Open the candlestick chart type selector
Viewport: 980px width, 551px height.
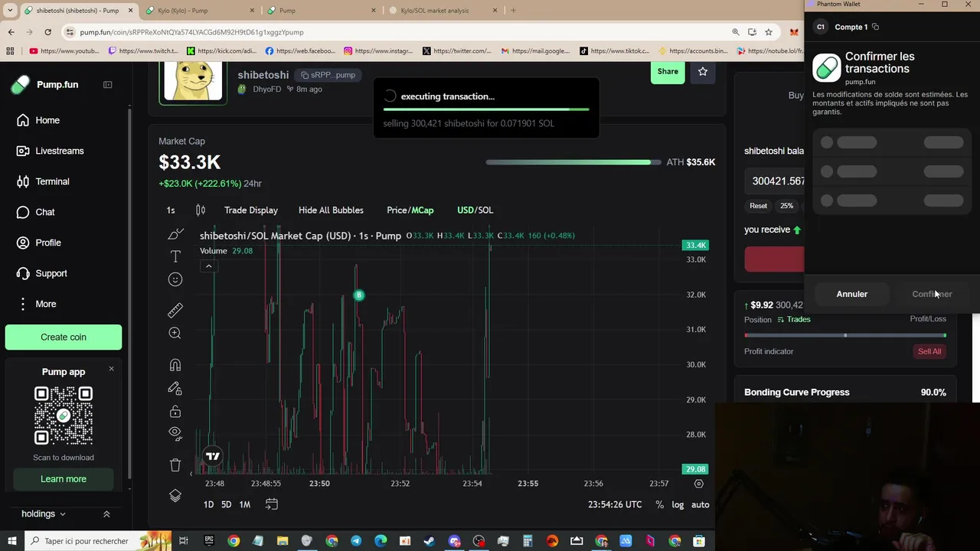pos(201,210)
